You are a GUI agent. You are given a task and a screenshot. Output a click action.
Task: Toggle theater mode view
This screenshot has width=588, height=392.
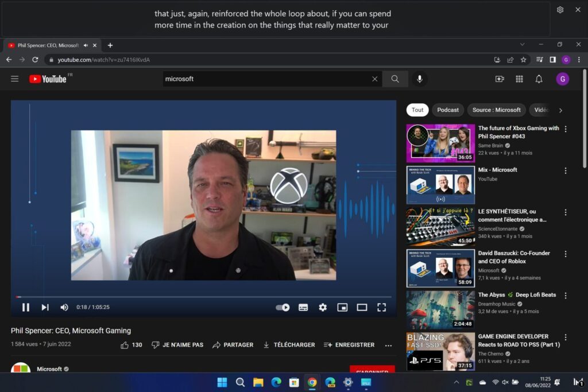pyautogui.click(x=362, y=307)
